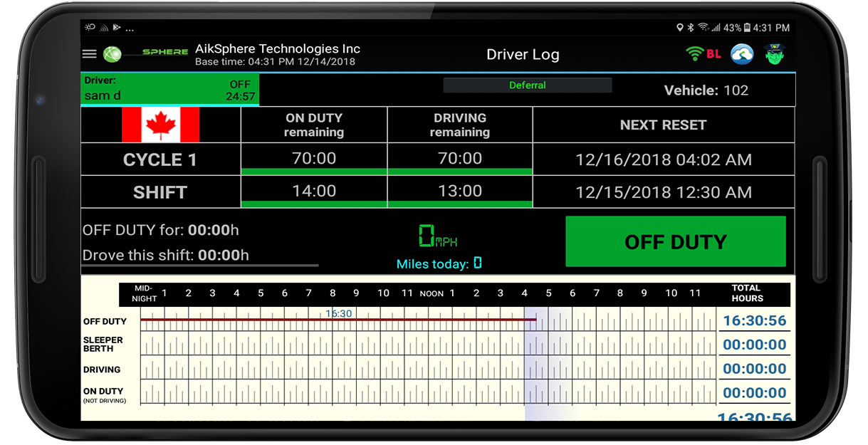This screenshot has height=445, width=868.
Task: Open the Vehicle: 102 selector
Action: click(x=706, y=90)
